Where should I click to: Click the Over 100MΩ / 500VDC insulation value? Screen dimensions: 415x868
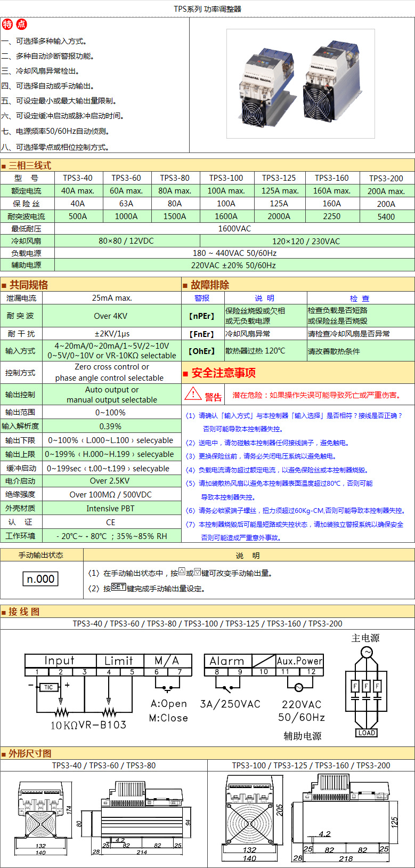tap(112, 494)
